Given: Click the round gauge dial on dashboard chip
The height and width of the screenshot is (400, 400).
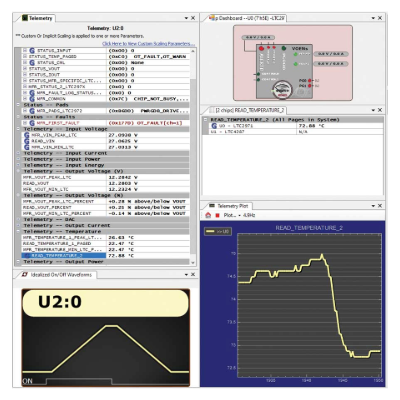Looking at the screenshot, I should (x=282, y=90).
